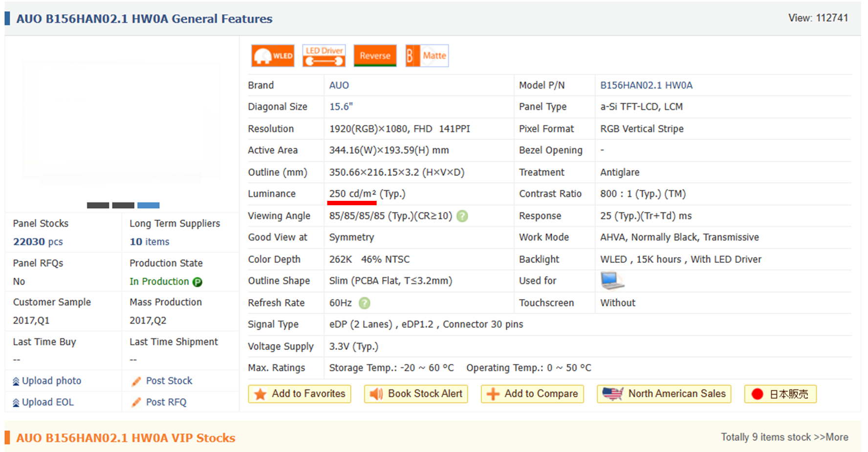Open the 15.6" diagonal size link

click(x=341, y=107)
